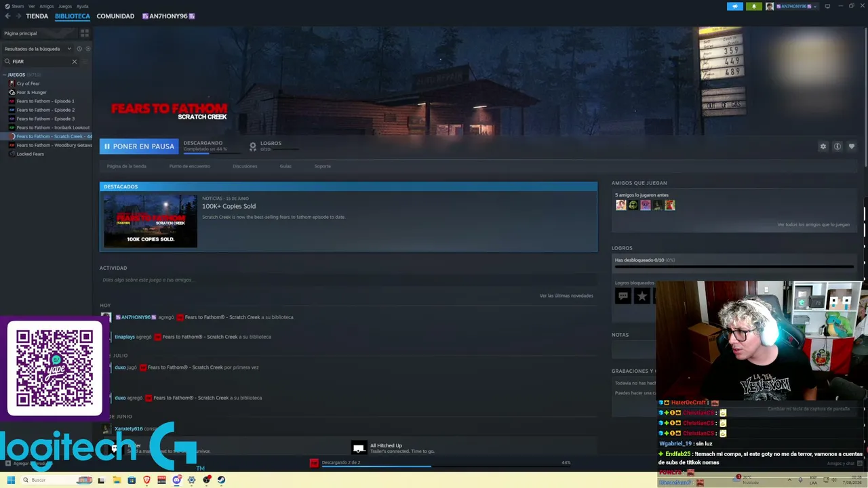The image size is (868, 488).
Task: Open File Explorer in taskbar
Action: tap(117, 480)
